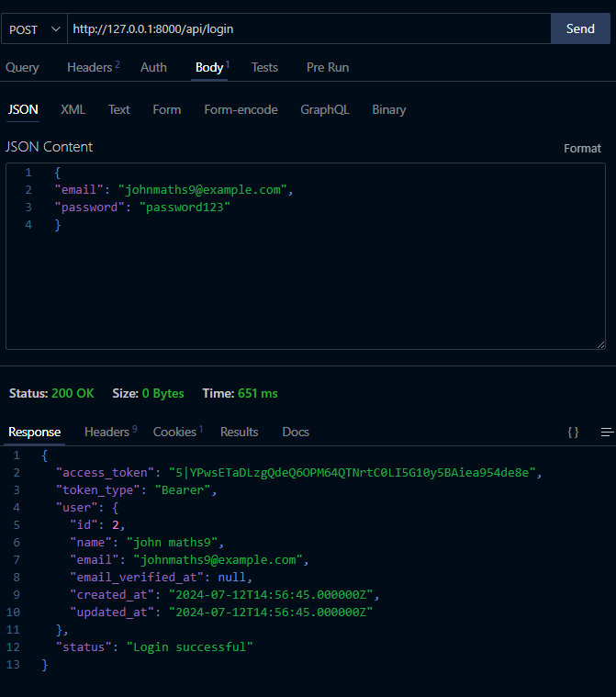The image size is (616, 697).
Task: Open the response options menu icon
Action: pyautogui.click(x=606, y=432)
